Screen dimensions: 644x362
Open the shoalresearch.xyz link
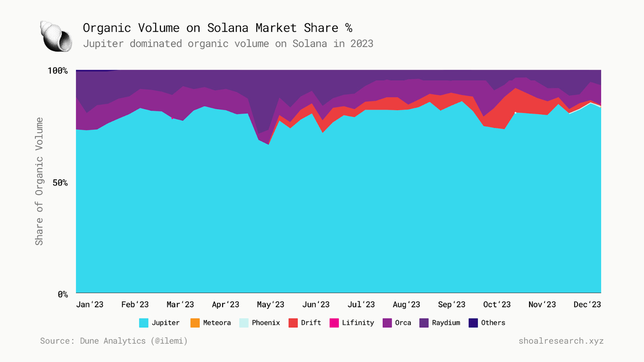tap(561, 341)
